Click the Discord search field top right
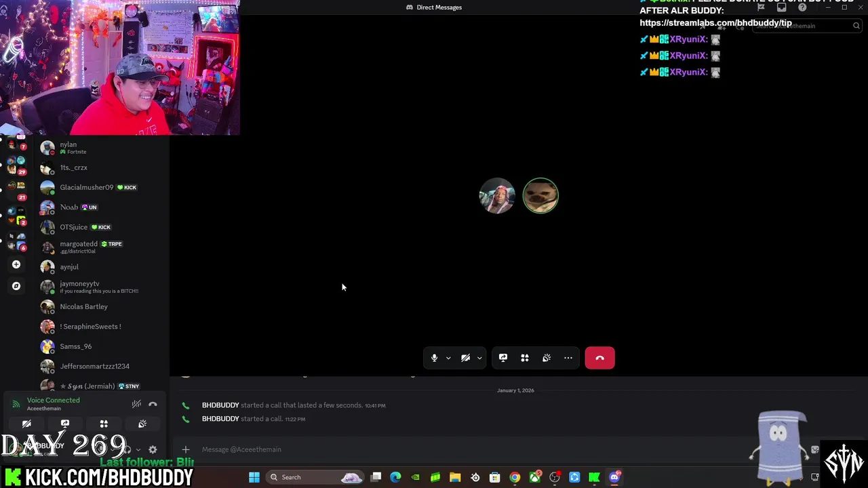This screenshot has height=488, width=868. (x=807, y=26)
